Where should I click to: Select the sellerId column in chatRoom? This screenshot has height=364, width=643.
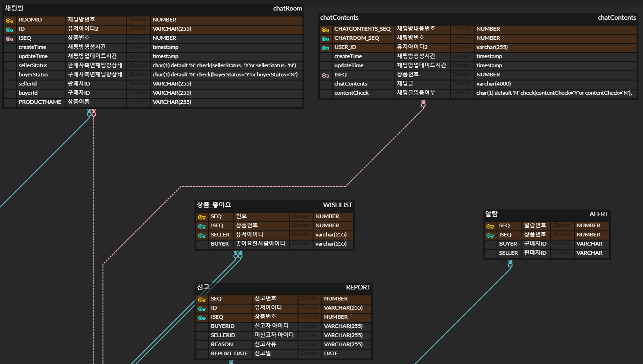[27, 84]
